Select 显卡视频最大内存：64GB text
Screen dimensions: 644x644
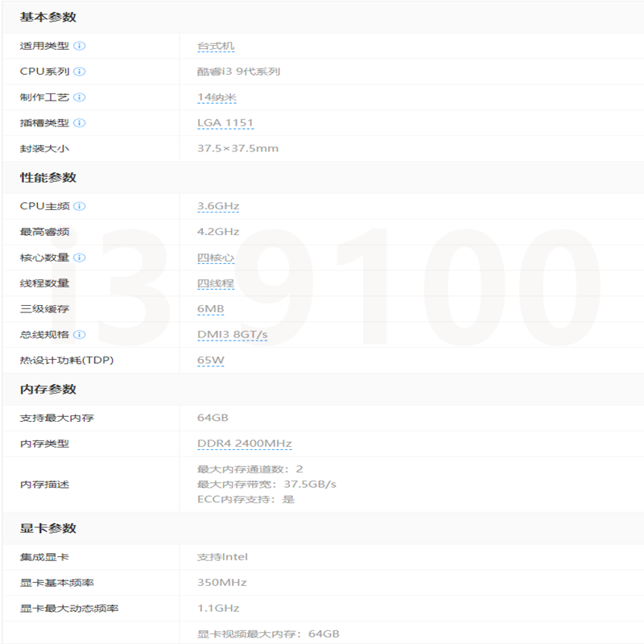pyautogui.click(x=268, y=634)
